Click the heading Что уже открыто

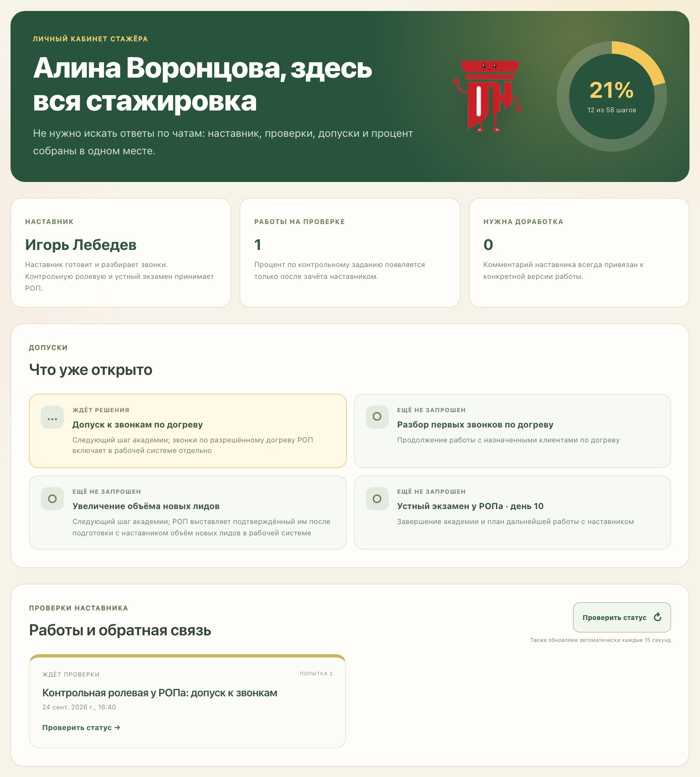[91, 370]
